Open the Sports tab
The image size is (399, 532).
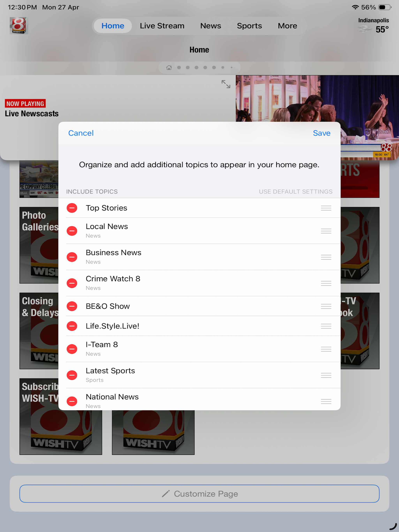click(249, 26)
